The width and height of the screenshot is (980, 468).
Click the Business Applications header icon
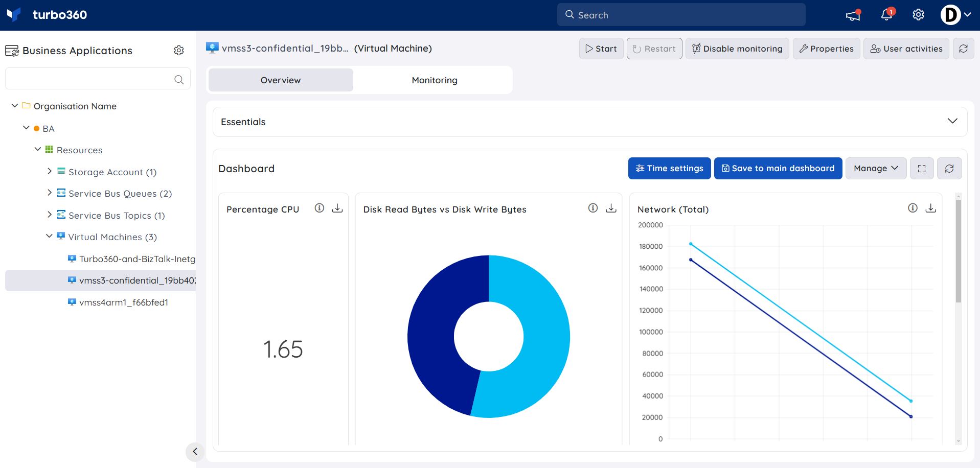[12, 51]
